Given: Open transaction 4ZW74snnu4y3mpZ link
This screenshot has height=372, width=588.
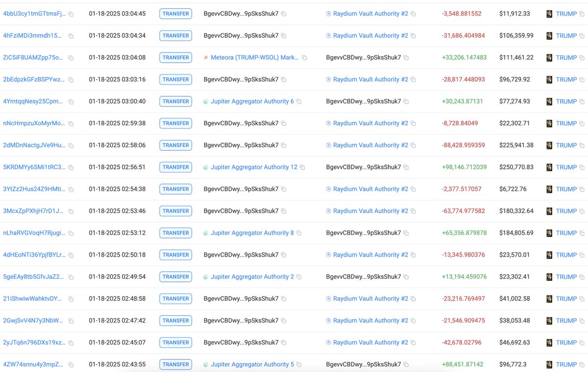Looking at the screenshot, I should point(33,364).
